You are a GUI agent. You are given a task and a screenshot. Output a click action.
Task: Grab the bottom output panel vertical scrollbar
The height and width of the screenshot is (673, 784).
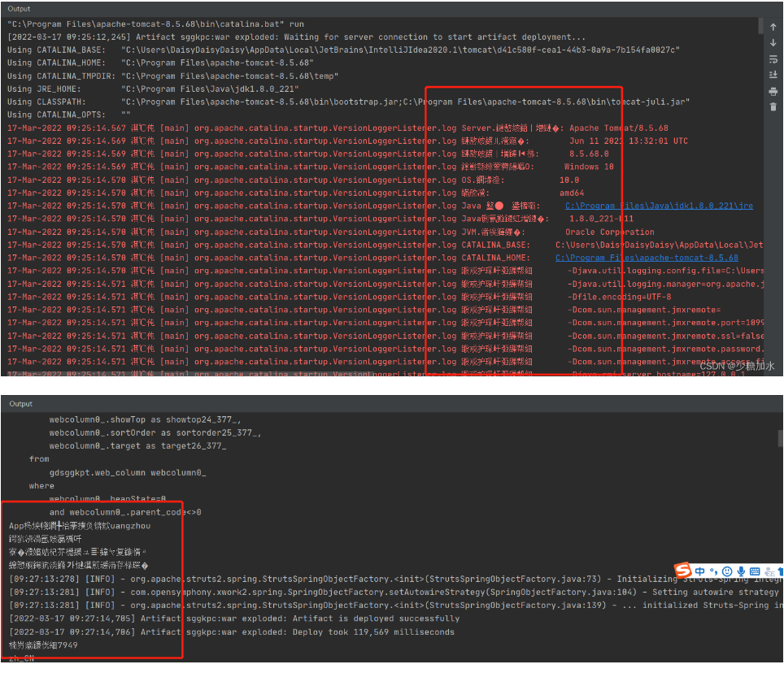pyautogui.click(x=781, y=438)
